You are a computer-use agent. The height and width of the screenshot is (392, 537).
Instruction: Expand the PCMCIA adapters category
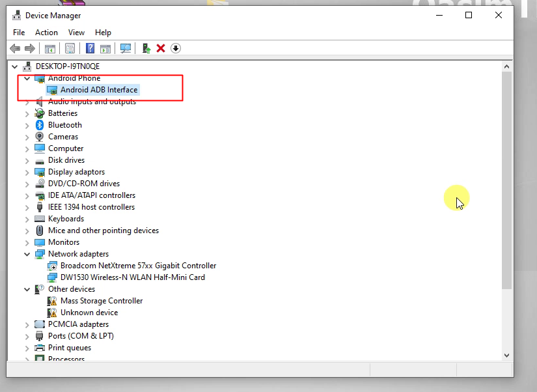tap(27, 325)
